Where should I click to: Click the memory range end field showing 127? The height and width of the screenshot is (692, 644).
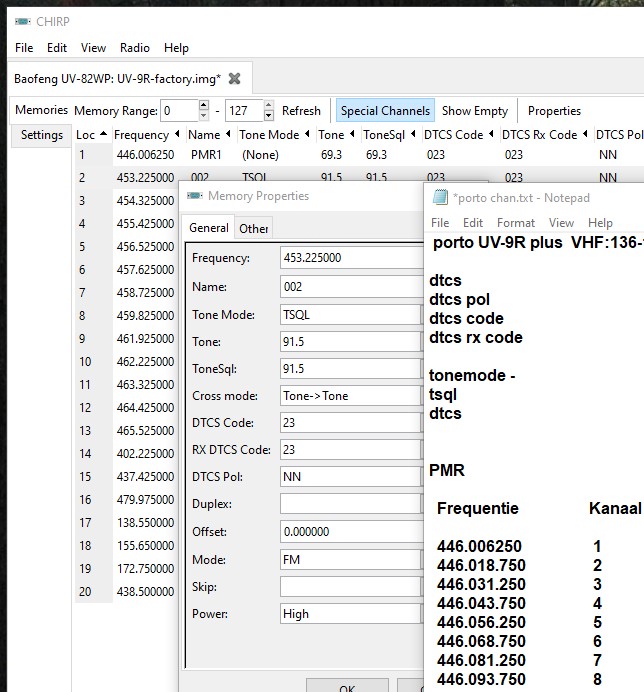coord(244,110)
